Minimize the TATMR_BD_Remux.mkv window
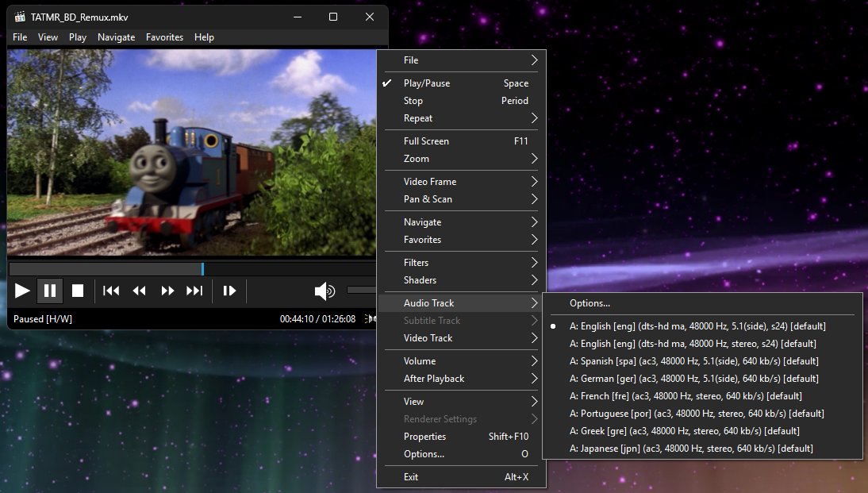The width and height of the screenshot is (868, 493). [298, 17]
